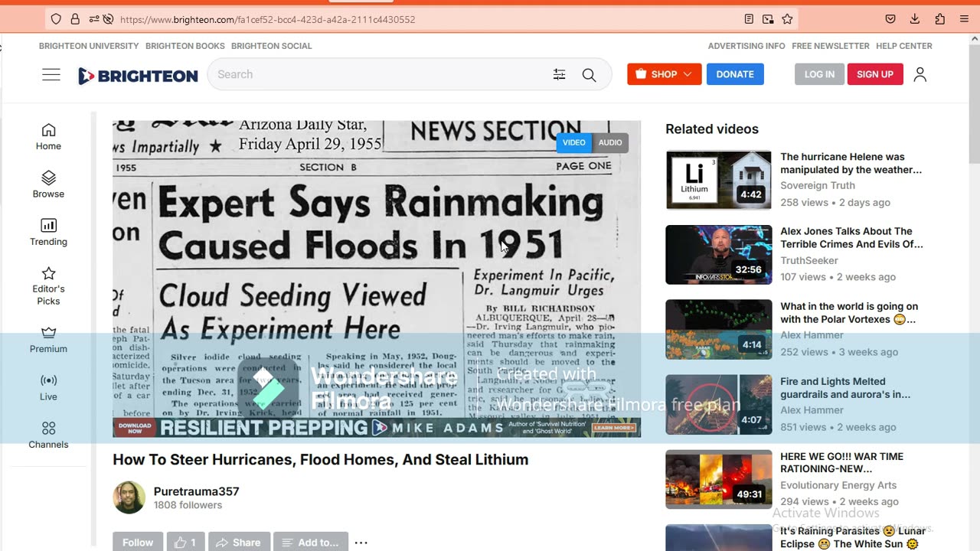Open Trending in the sidebar

point(48,233)
